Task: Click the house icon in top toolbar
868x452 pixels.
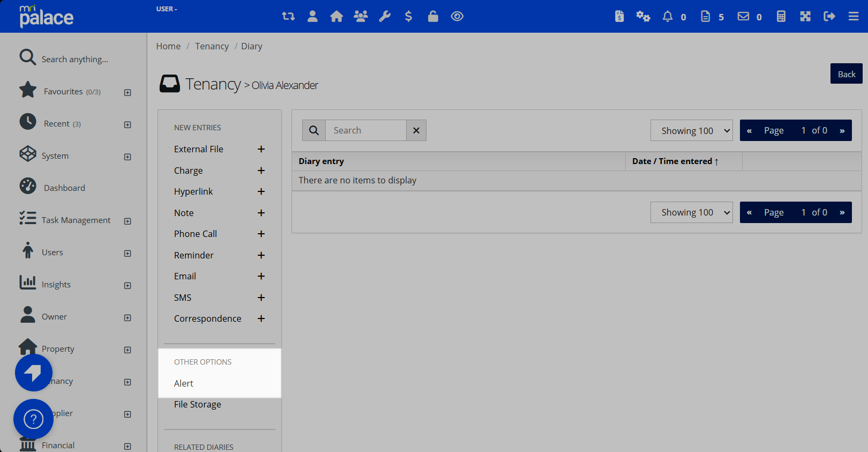Action: [x=336, y=17]
